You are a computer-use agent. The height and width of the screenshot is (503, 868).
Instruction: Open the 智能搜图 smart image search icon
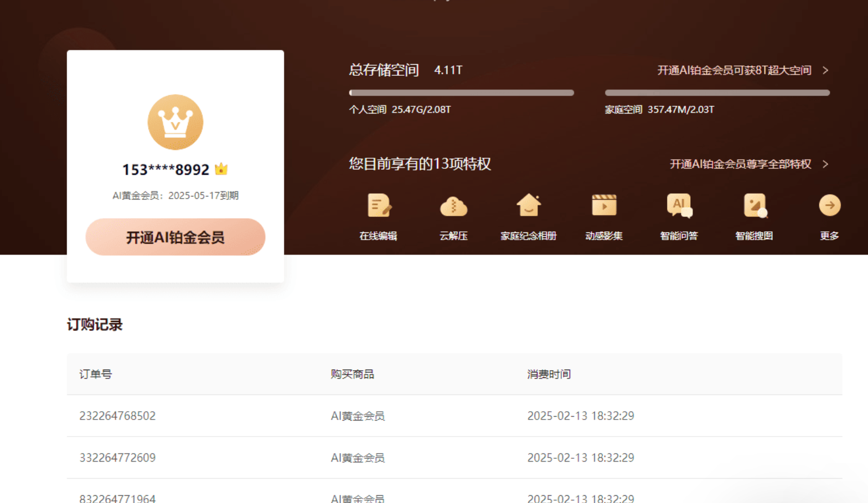pyautogui.click(x=755, y=205)
